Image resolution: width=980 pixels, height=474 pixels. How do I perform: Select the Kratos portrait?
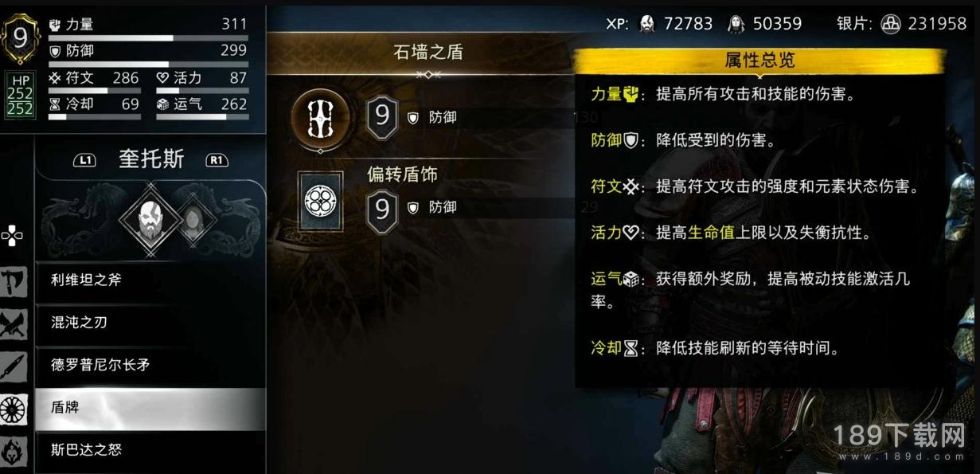150,217
